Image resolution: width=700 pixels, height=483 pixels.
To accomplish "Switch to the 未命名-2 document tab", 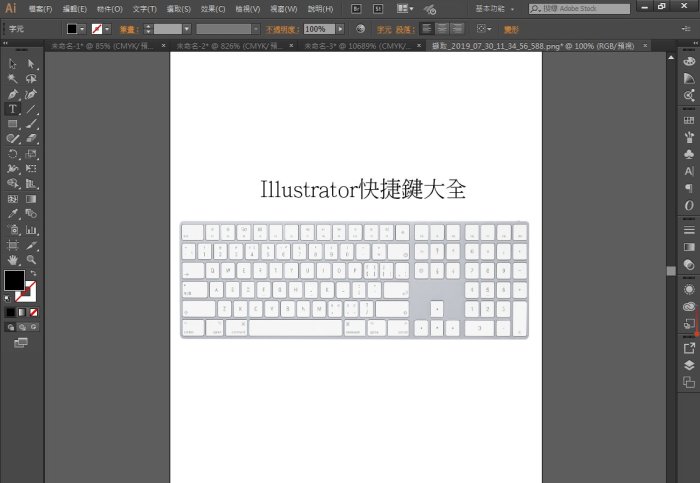I will point(210,46).
